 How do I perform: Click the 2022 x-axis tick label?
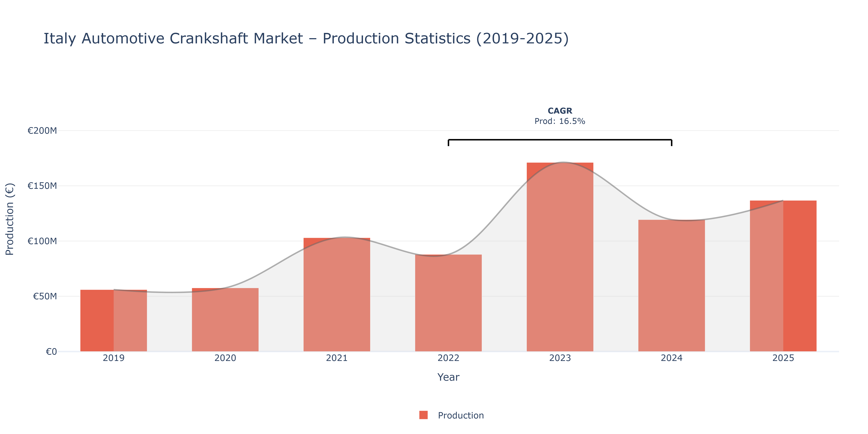tap(448, 358)
